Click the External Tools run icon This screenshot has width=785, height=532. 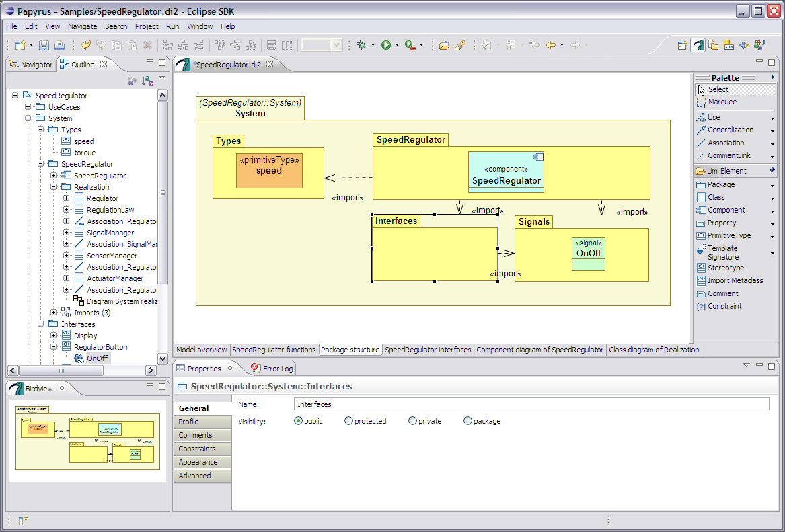pyautogui.click(x=410, y=46)
